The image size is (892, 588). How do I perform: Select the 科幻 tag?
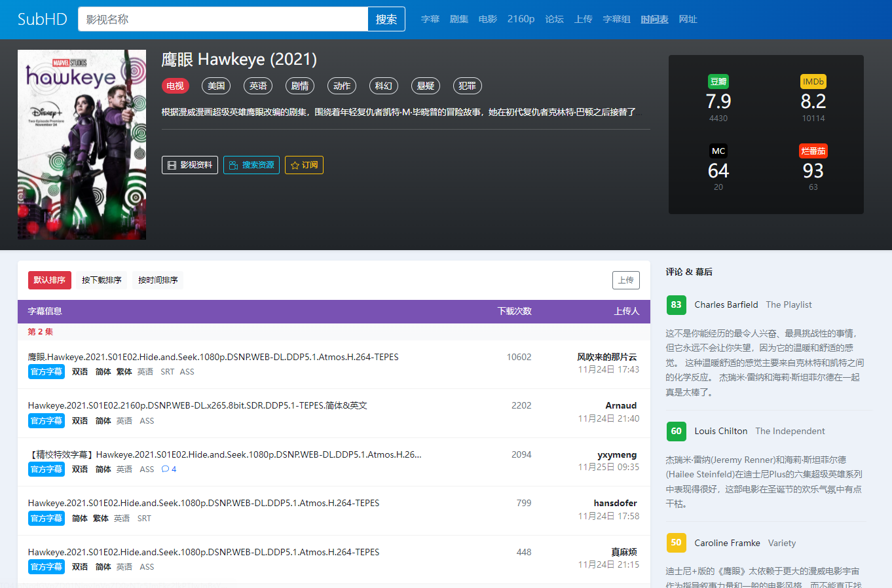click(x=384, y=86)
